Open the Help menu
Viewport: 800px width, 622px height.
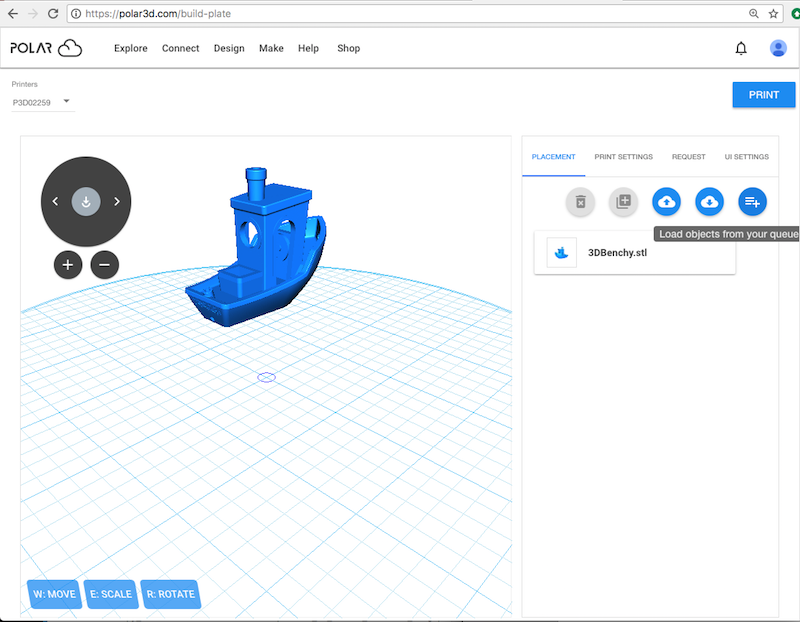point(308,48)
